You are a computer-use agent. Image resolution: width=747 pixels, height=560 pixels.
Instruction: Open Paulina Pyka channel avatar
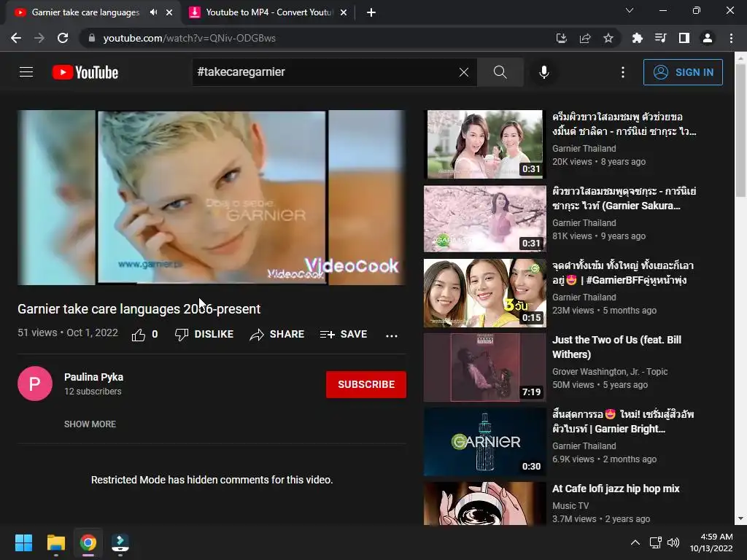coord(35,384)
